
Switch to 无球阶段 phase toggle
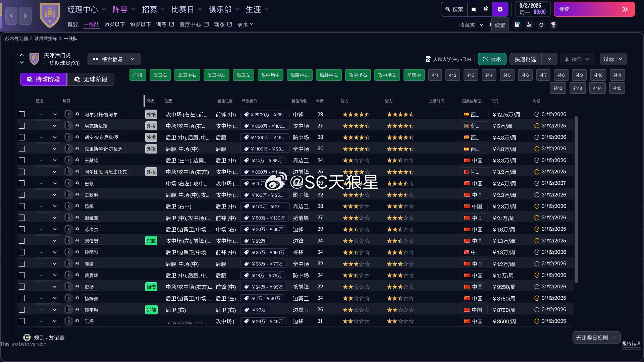(x=91, y=79)
